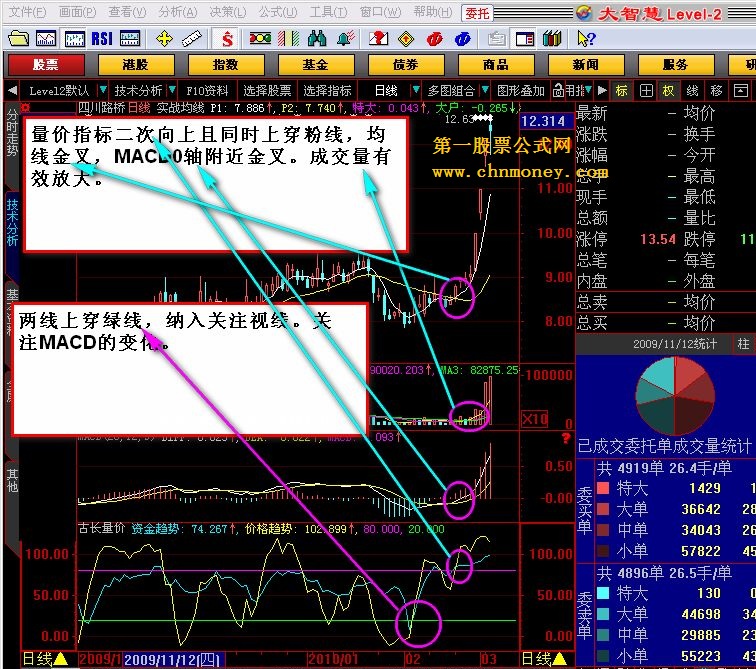
Task: Click the open folder icon in toolbar
Action: tap(18, 39)
